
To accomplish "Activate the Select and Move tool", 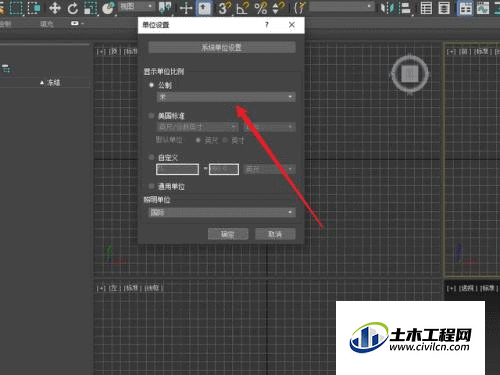I will point(54,8).
